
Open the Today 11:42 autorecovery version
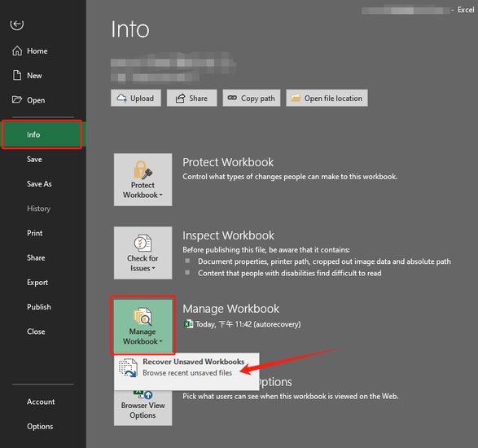[x=243, y=324]
